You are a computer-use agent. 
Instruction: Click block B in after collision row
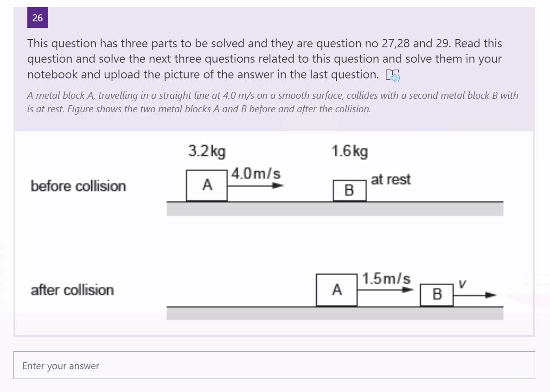pyautogui.click(x=437, y=295)
